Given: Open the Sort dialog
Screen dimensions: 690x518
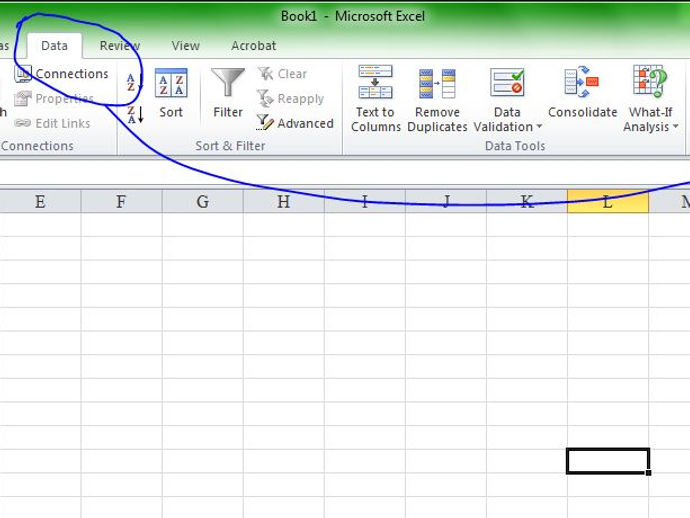Looking at the screenshot, I should [x=171, y=93].
